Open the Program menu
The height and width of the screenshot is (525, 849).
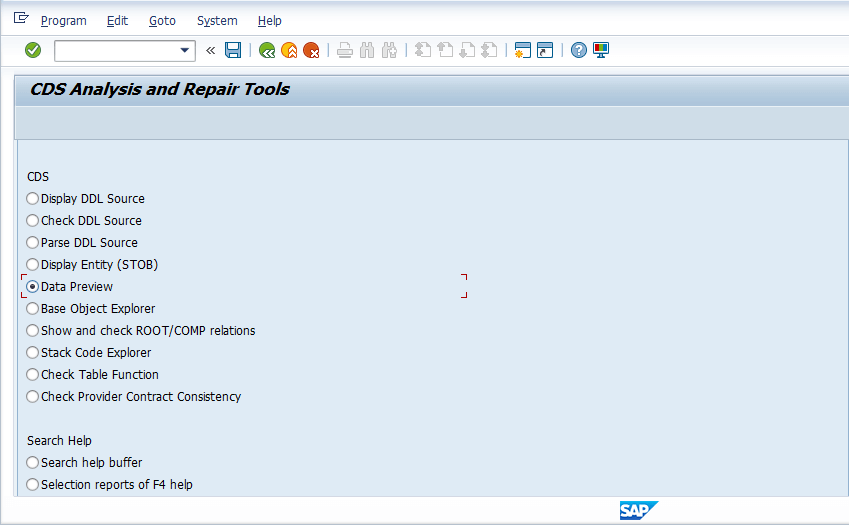(x=64, y=21)
